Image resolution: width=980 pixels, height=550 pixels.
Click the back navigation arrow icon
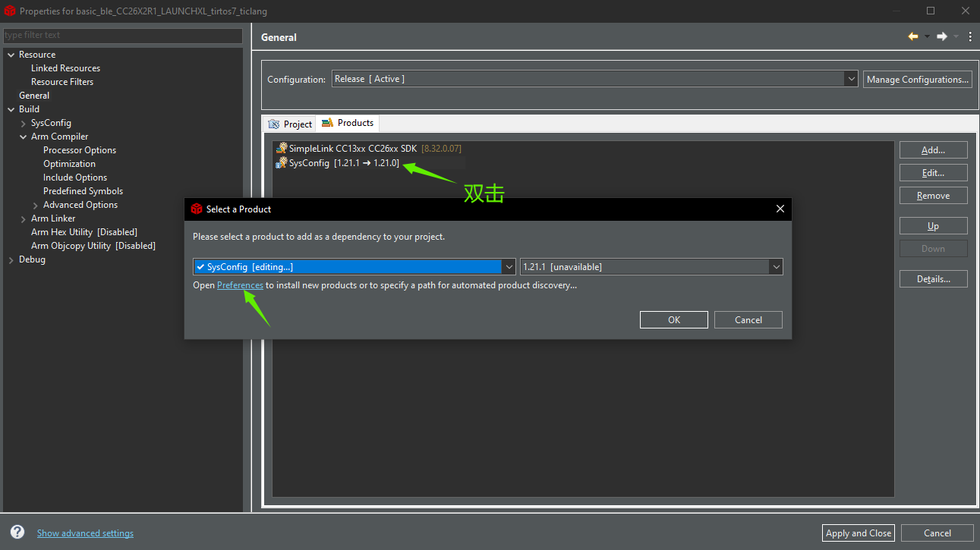click(913, 36)
